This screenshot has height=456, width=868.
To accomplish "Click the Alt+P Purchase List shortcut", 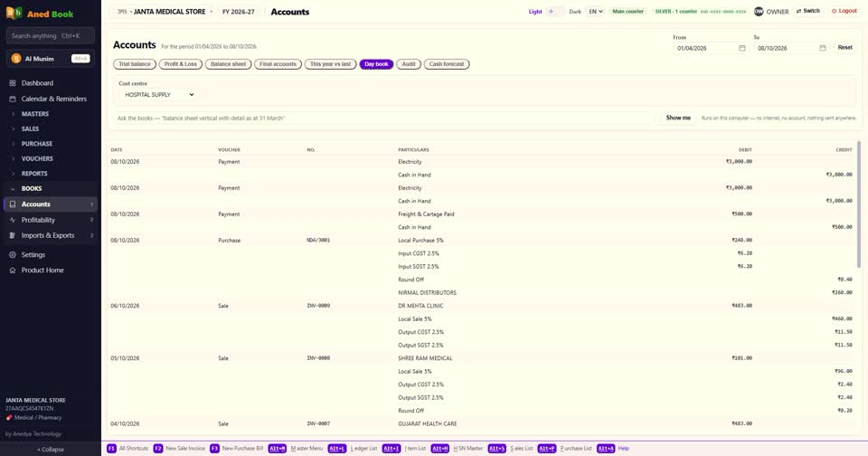I will 564,448.
